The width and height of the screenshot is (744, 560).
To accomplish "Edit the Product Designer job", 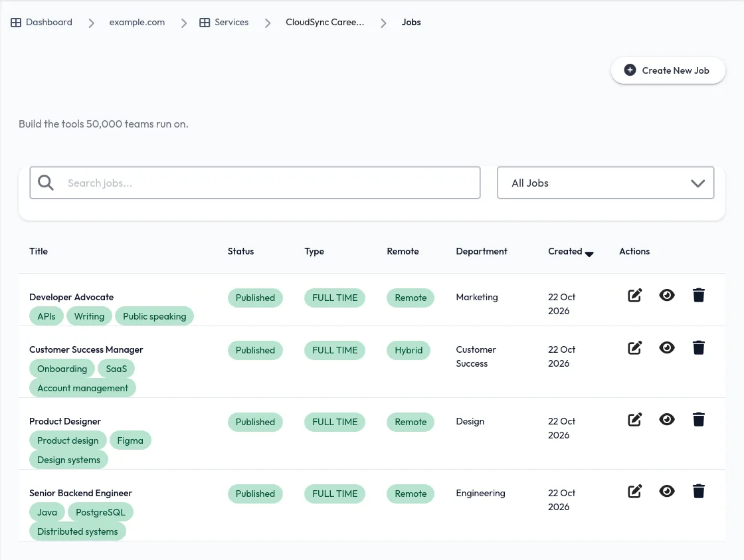I will click(634, 420).
